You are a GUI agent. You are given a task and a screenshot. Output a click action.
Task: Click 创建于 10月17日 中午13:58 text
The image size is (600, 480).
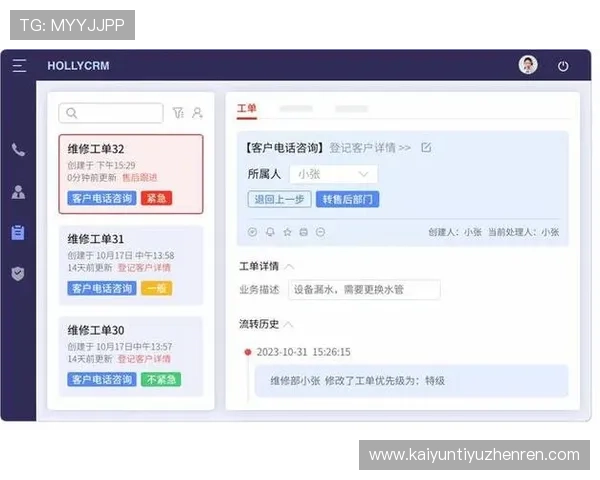pyautogui.click(x=121, y=255)
